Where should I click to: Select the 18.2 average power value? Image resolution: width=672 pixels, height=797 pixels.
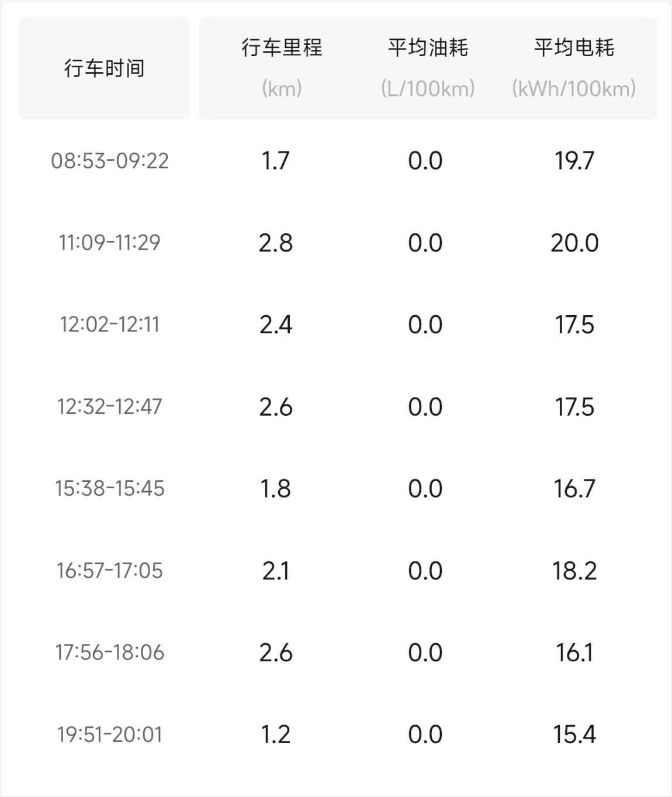tap(574, 570)
